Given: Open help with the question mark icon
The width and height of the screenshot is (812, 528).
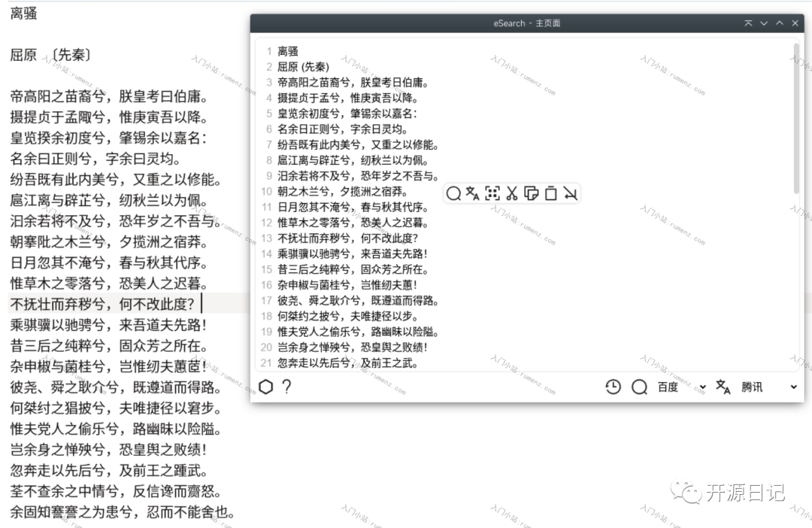Looking at the screenshot, I should pyautogui.click(x=286, y=387).
